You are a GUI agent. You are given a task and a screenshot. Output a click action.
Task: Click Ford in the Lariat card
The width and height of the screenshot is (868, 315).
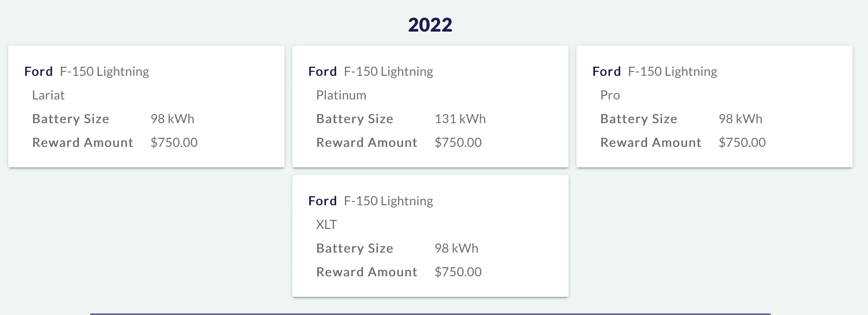coord(38,71)
